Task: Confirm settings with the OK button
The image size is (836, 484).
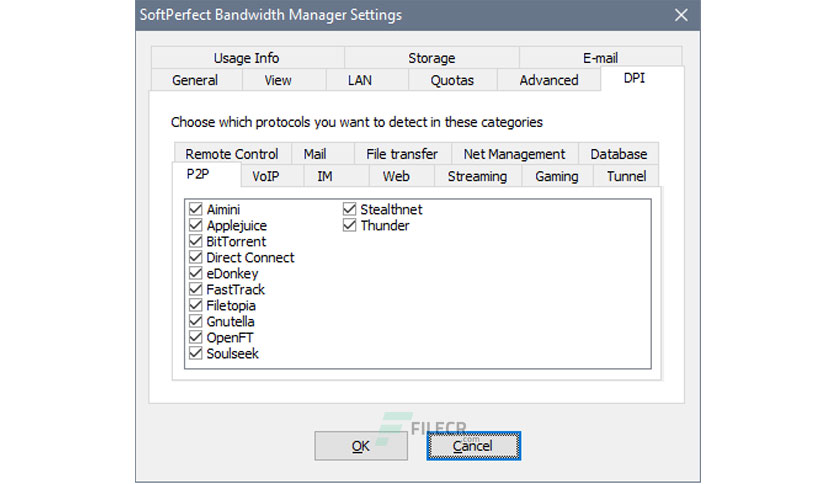Action: pyautogui.click(x=361, y=446)
